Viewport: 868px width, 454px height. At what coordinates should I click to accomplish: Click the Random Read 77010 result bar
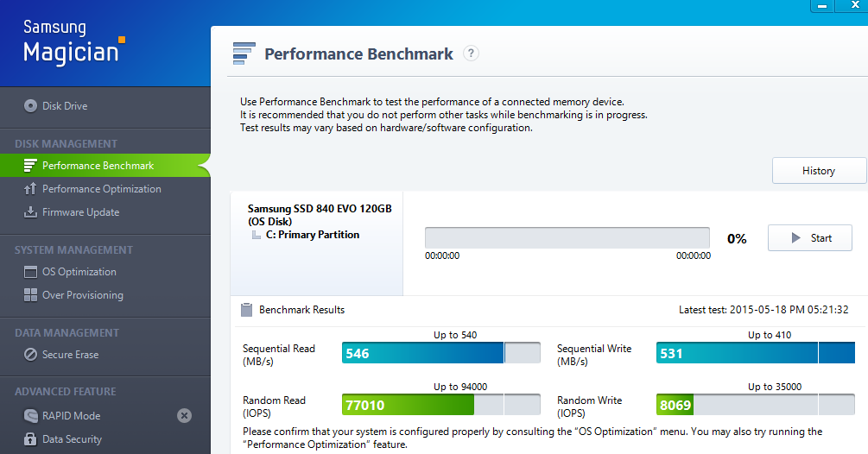coord(440,405)
